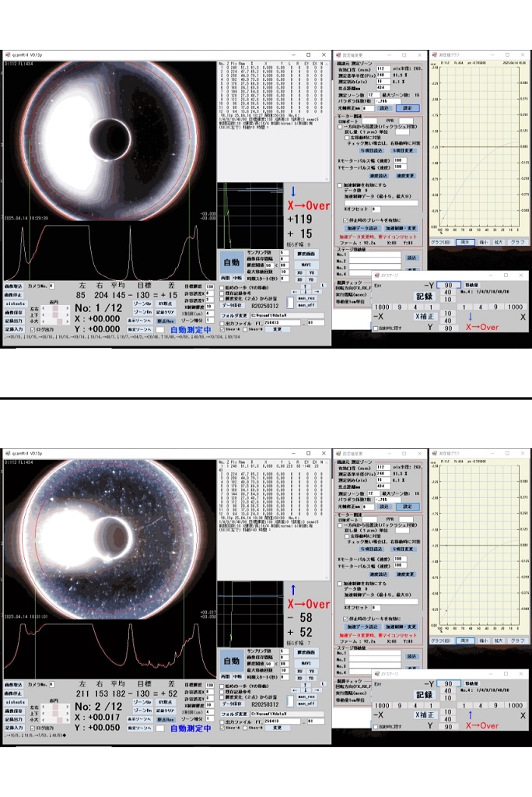This screenshot has height=797, width=532.
Task: Click -Y 90 field in XYステージ with up arrow
Action: click(448, 683)
